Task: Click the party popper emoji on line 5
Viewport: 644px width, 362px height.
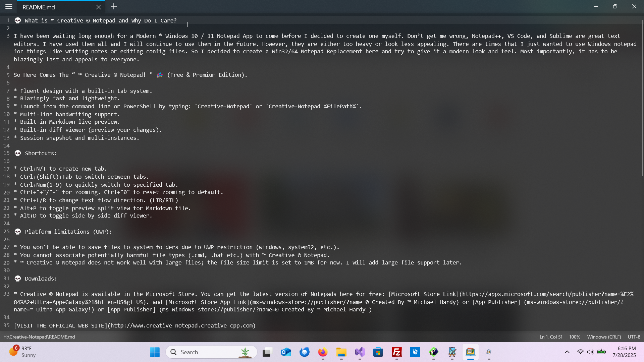Action: tap(160, 75)
